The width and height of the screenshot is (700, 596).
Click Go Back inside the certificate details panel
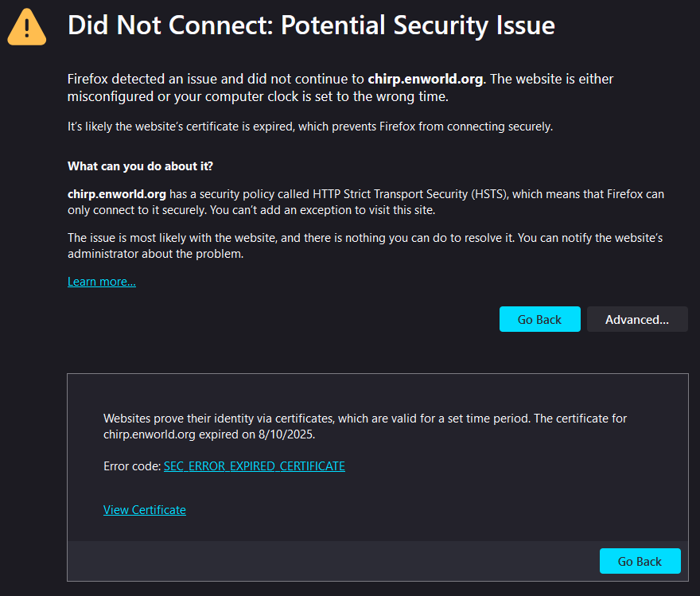[x=640, y=561]
